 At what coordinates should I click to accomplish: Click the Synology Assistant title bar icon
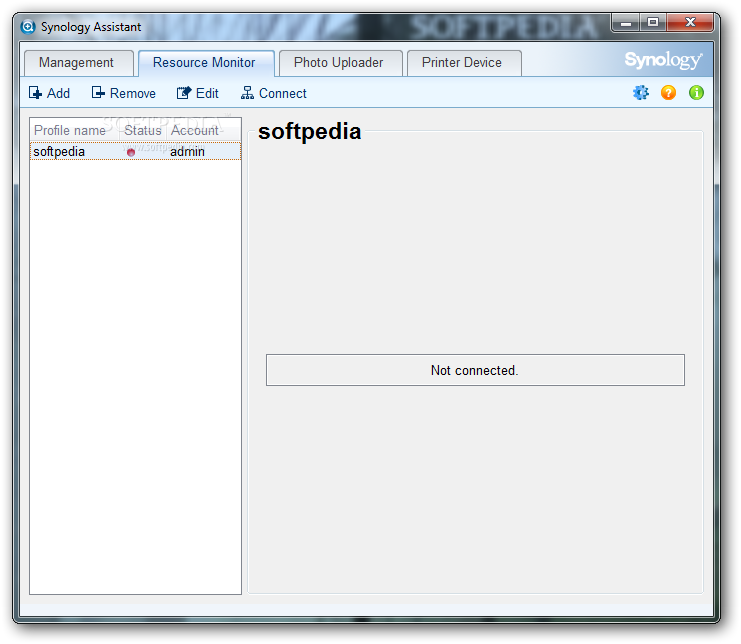(28, 27)
